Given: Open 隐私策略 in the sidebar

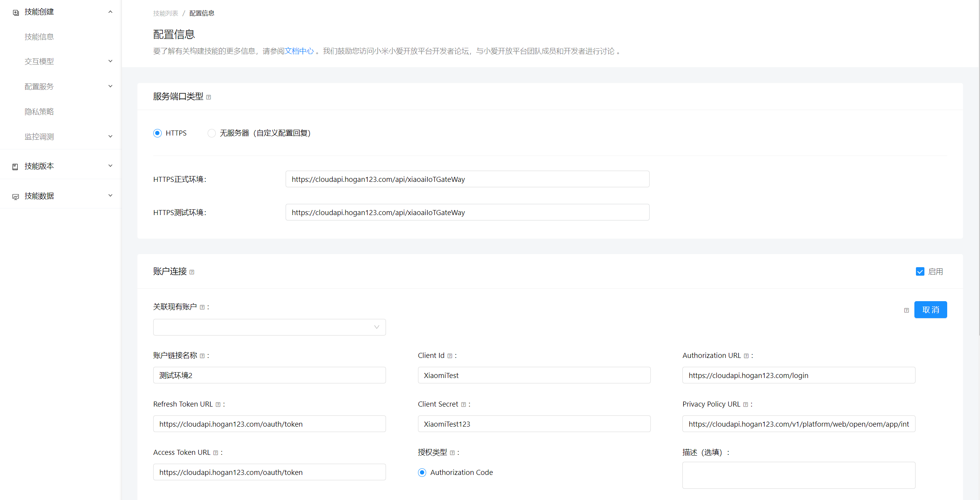Looking at the screenshot, I should point(39,112).
